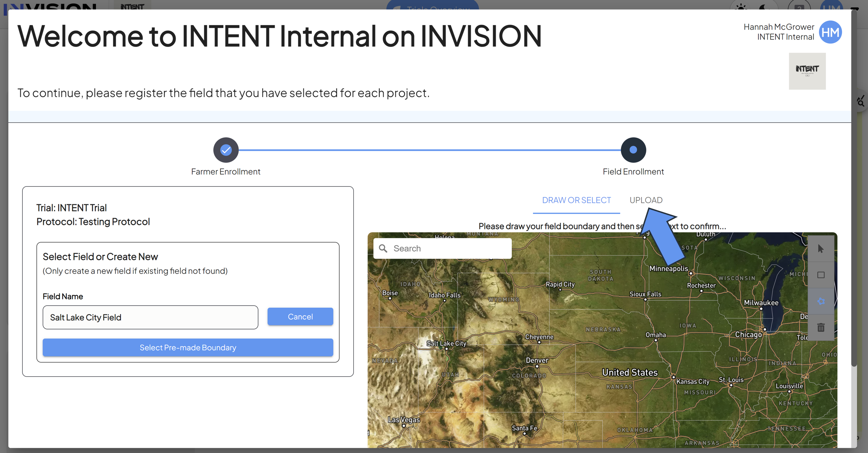Click the Minneapolis city marker
This screenshot has height=453, width=868.
tap(691, 273)
